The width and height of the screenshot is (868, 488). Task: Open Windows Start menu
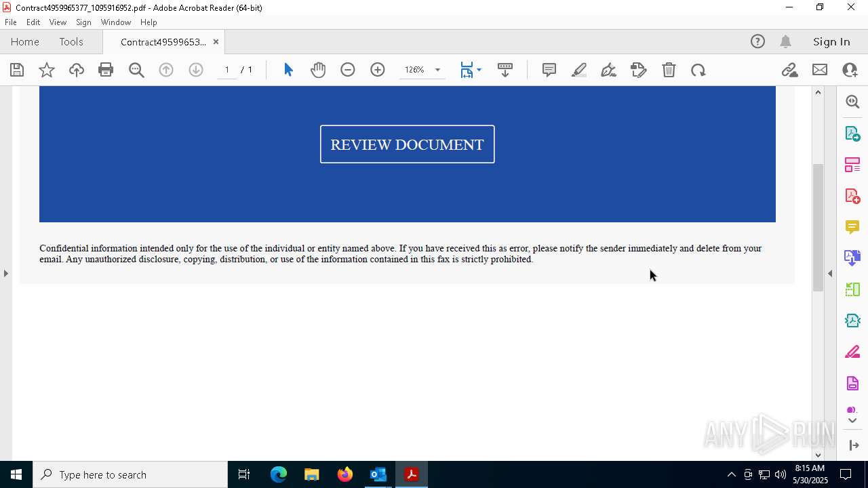click(x=16, y=474)
